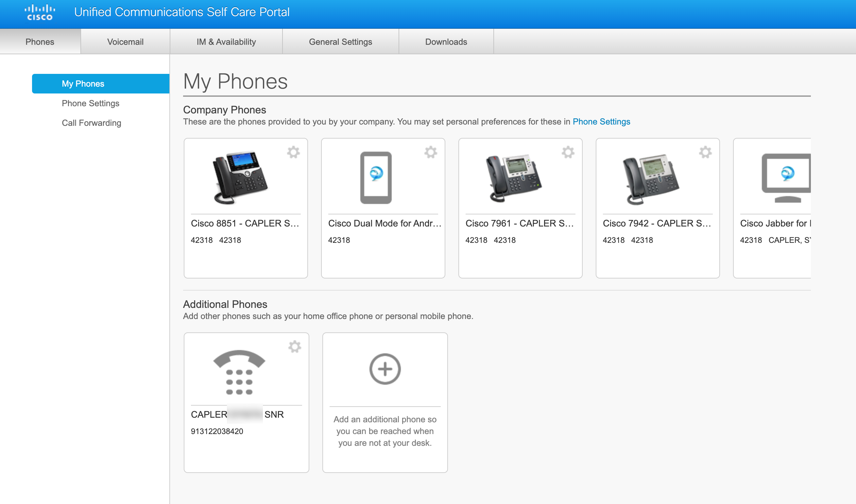Open settings gear on Cisco Dual Mode card

pyautogui.click(x=431, y=153)
